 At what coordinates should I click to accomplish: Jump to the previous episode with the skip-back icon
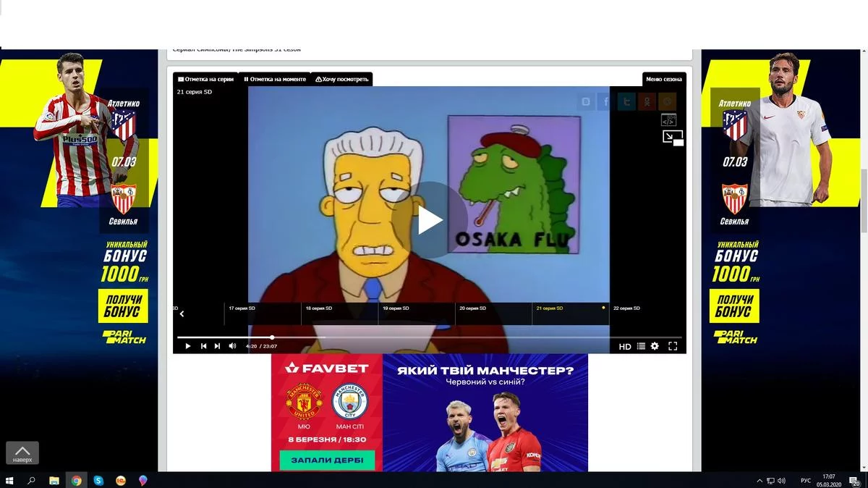[203, 346]
